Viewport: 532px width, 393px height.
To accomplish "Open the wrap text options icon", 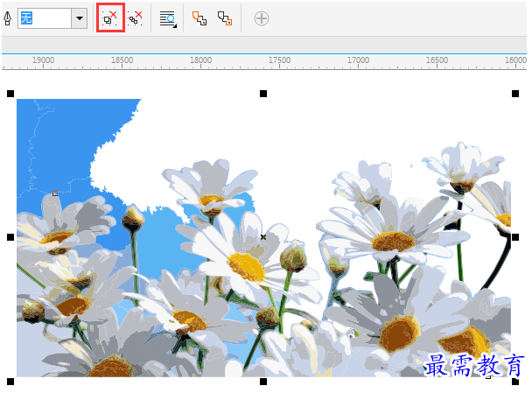I will pyautogui.click(x=168, y=18).
